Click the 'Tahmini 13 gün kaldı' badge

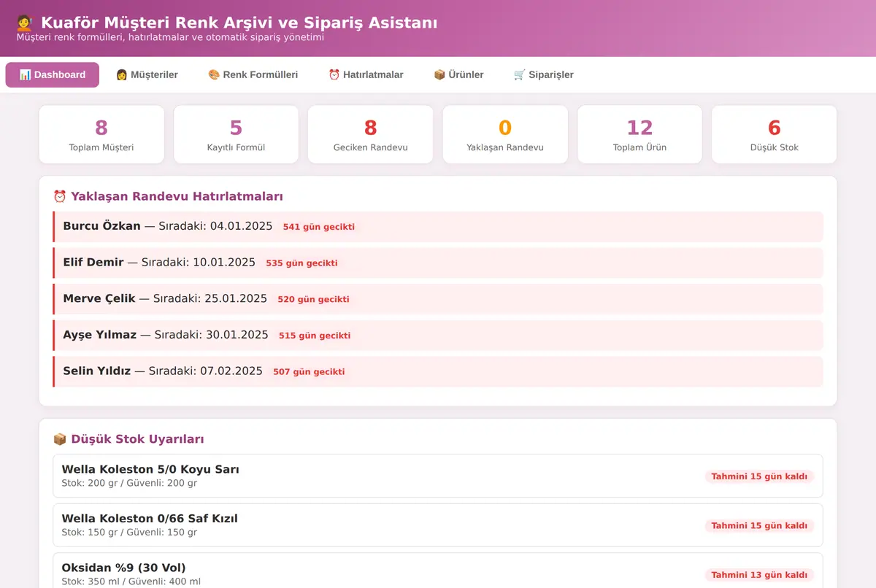[759, 575]
